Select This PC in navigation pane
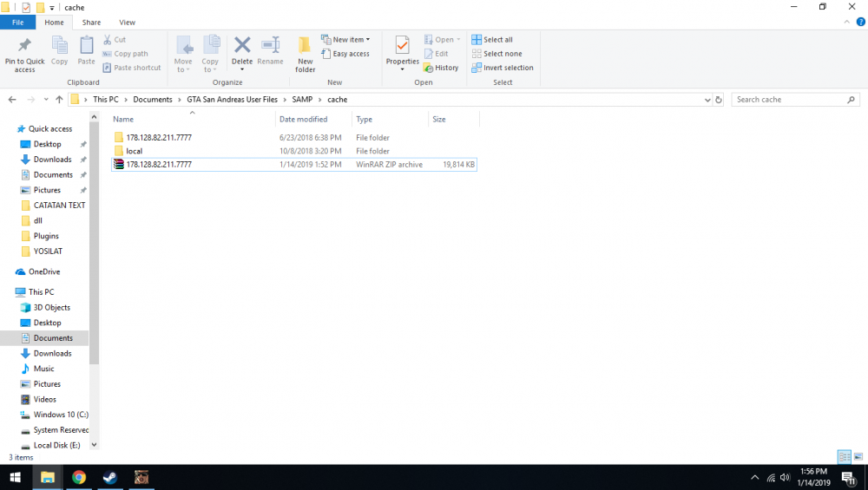 click(x=35, y=292)
